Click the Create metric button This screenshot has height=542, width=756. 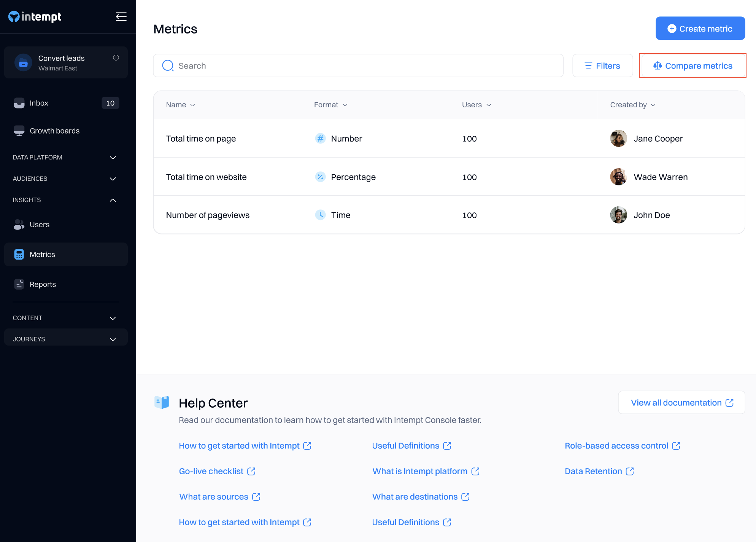[x=700, y=29]
